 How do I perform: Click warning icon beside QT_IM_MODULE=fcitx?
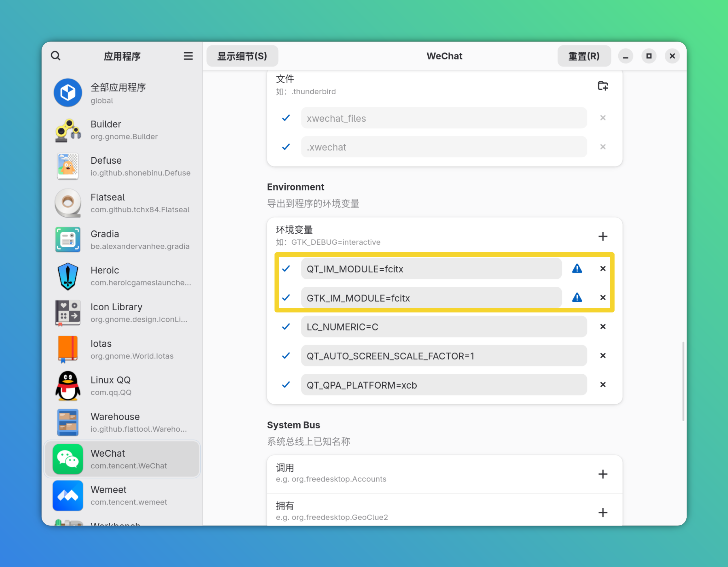click(577, 268)
